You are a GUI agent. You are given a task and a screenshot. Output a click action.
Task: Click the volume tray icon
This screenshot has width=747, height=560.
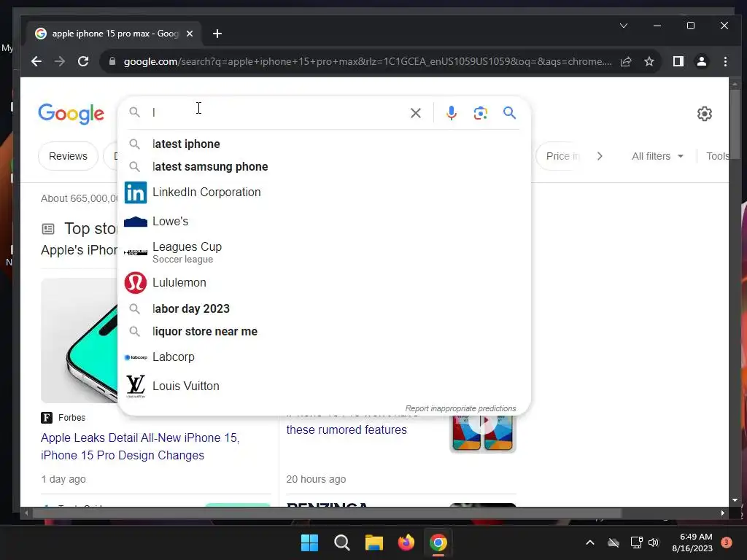(x=654, y=542)
